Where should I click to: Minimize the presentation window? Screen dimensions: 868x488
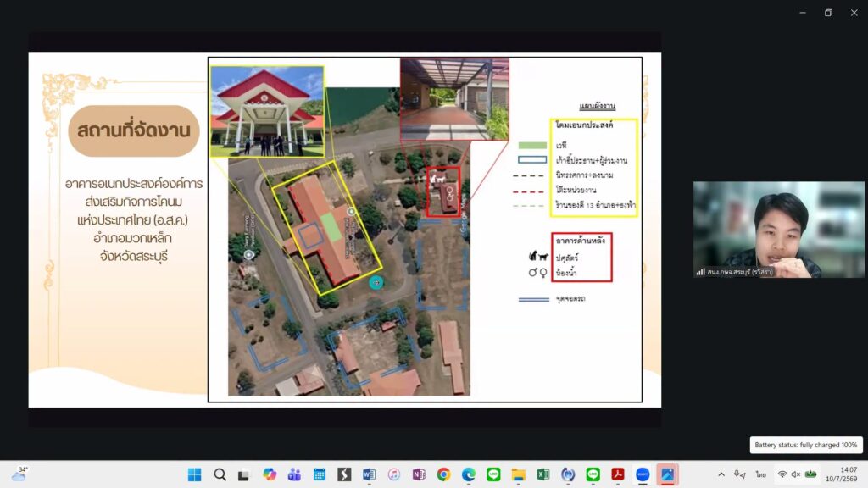coord(803,13)
